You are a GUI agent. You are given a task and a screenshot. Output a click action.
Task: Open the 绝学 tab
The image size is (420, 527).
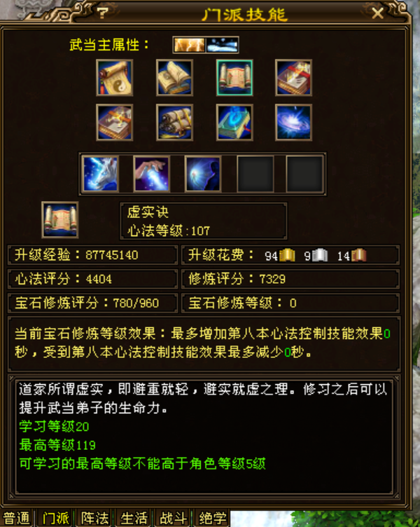point(212,518)
